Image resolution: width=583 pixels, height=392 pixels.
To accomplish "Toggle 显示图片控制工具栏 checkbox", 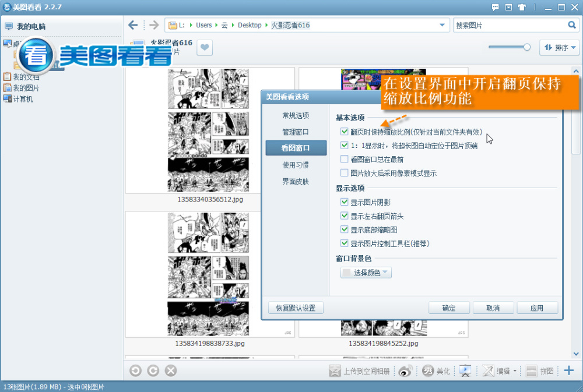I will tap(345, 243).
